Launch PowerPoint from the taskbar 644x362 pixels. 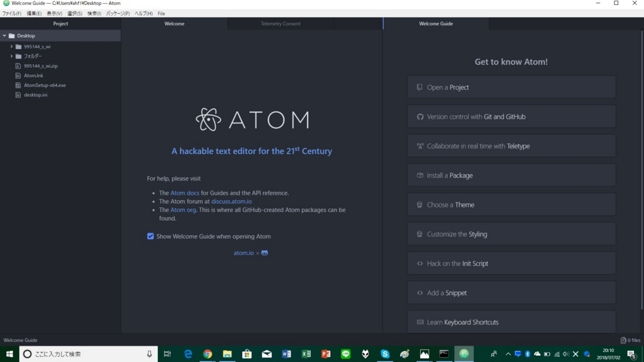click(x=326, y=354)
